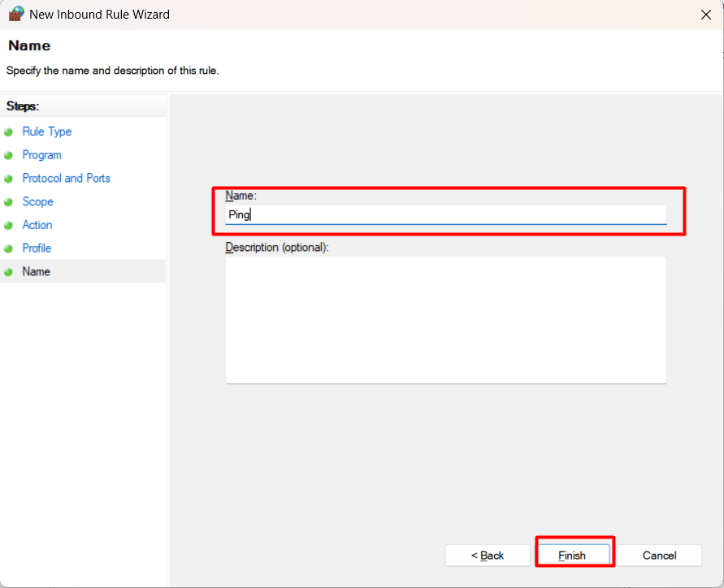Screen dimensions: 724x588
Task: Click the 'Description (optional):' label
Action: (277, 248)
